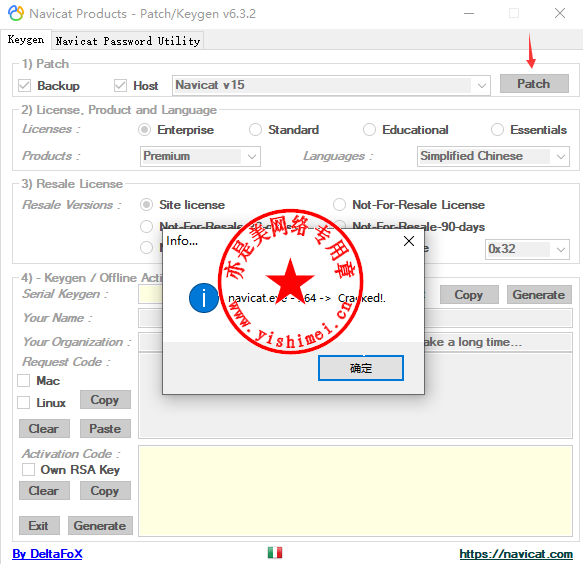This screenshot has height=564, width=583.
Task: Minimize the Patch/Keygen window
Action: pyautogui.click(x=469, y=14)
